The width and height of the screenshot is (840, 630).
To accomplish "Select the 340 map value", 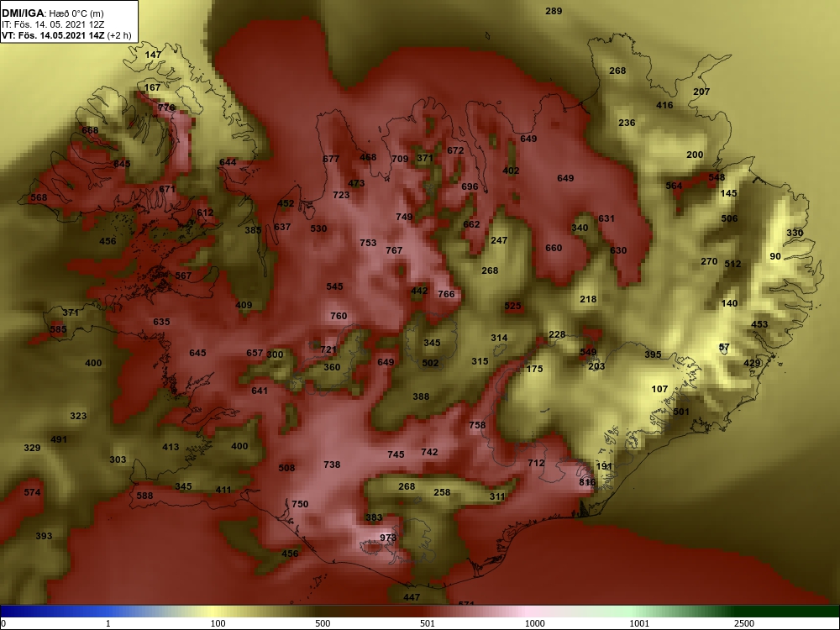I will [x=580, y=228].
